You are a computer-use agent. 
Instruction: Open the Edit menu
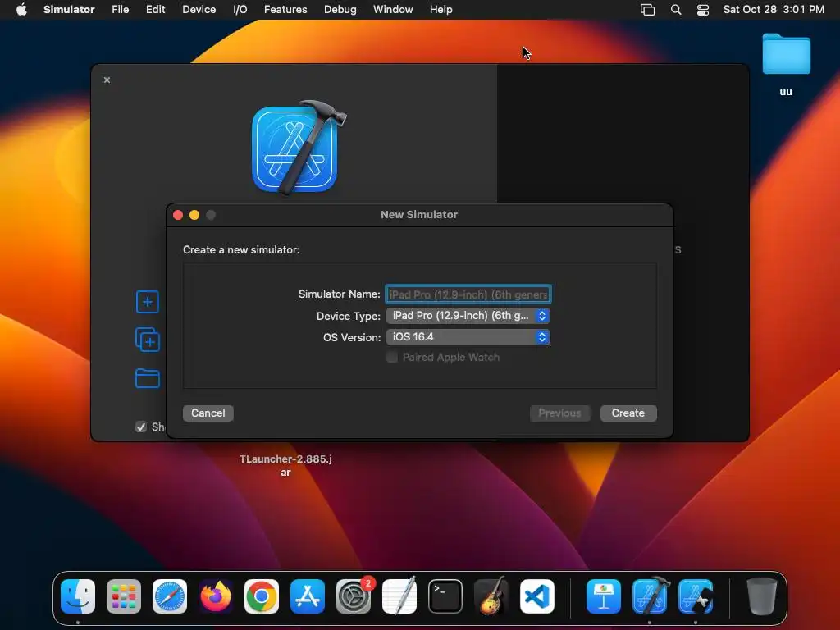[x=155, y=10]
